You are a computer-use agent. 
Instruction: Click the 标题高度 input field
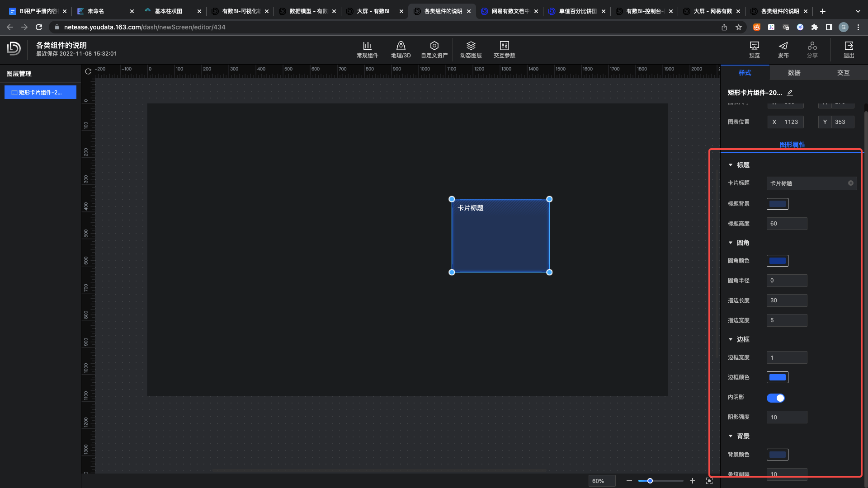(787, 224)
